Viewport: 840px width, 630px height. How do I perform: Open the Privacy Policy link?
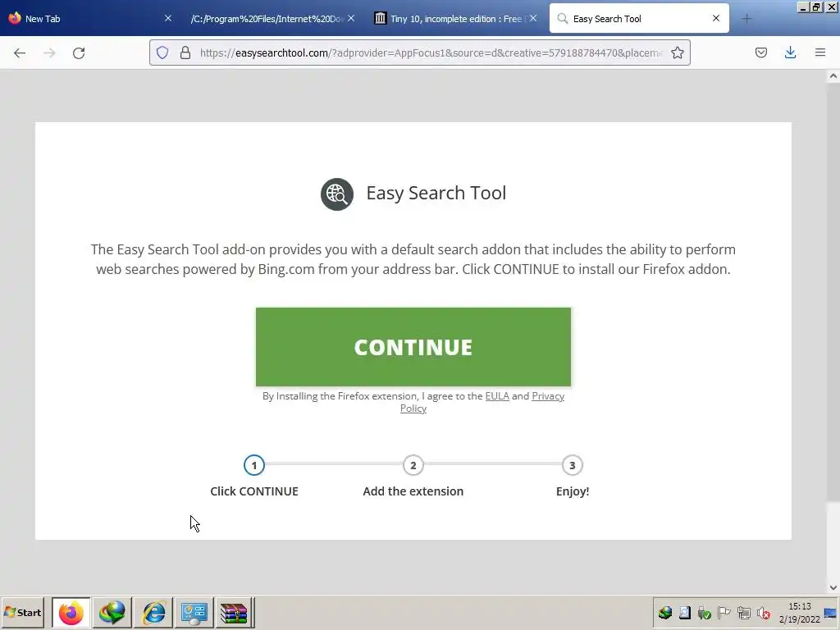point(548,396)
